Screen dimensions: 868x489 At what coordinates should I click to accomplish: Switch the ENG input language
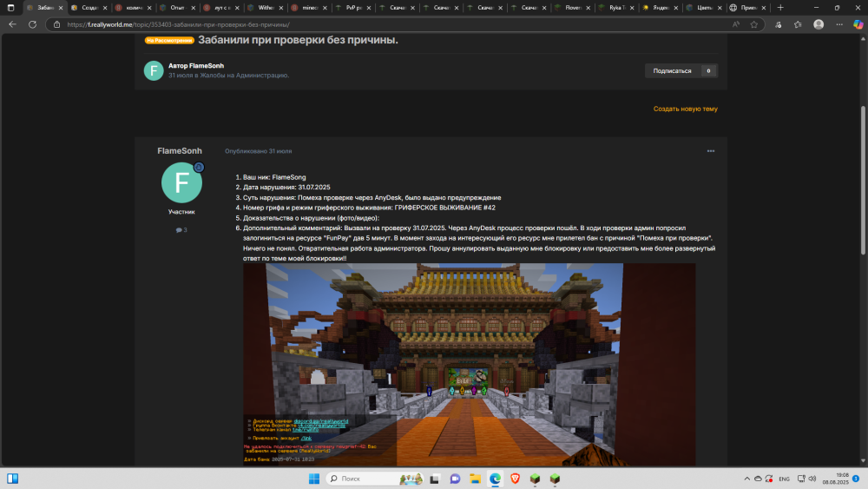[x=785, y=479]
